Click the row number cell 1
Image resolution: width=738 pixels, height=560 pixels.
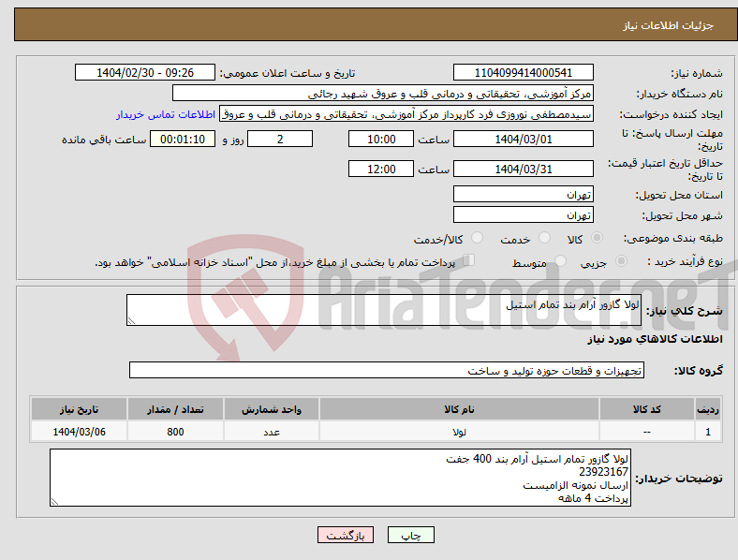point(707,432)
